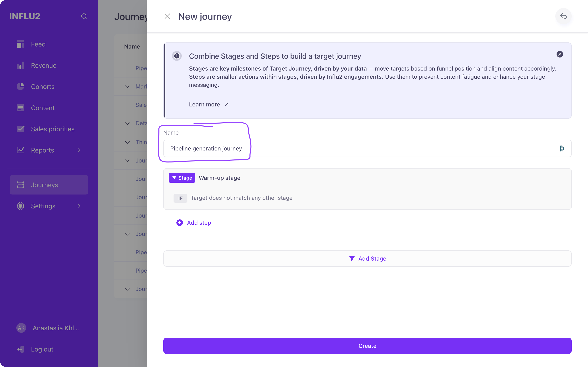Click the undo arrow at top right
The image size is (588, 367).
[x=563, y=16]
